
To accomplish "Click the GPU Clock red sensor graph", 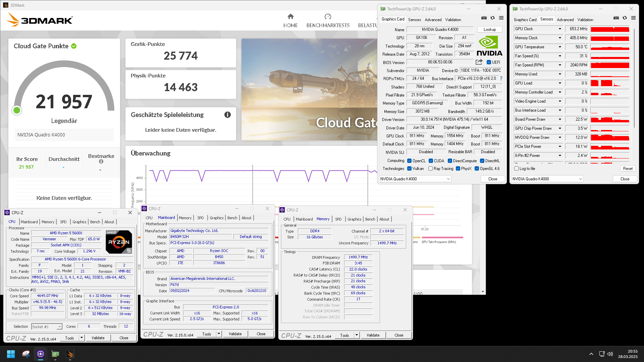I will [610, 29].
